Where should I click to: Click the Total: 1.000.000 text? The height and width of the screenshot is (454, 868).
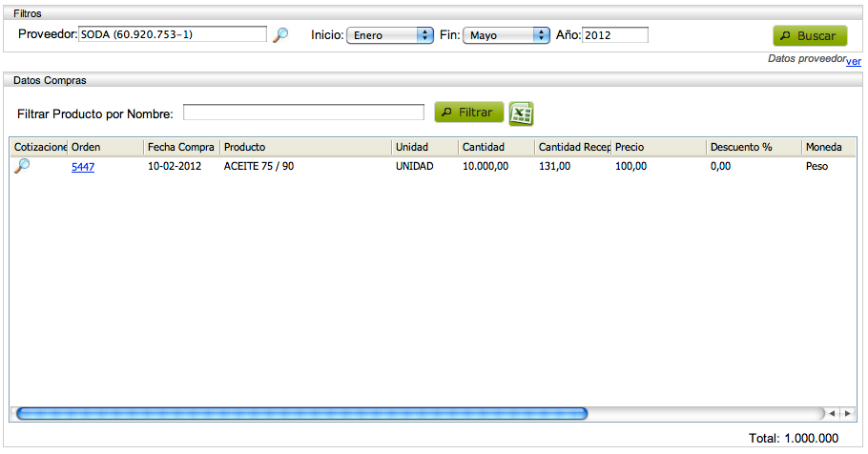794,439
